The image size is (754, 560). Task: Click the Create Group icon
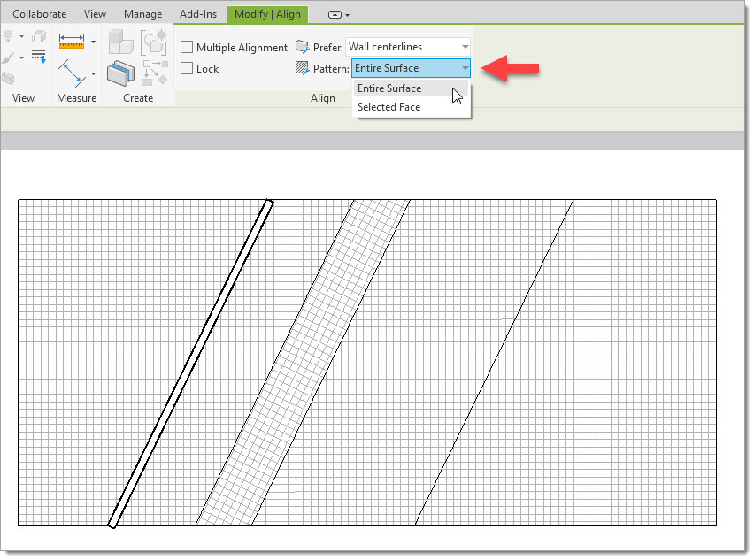click(x=154, y=42)
